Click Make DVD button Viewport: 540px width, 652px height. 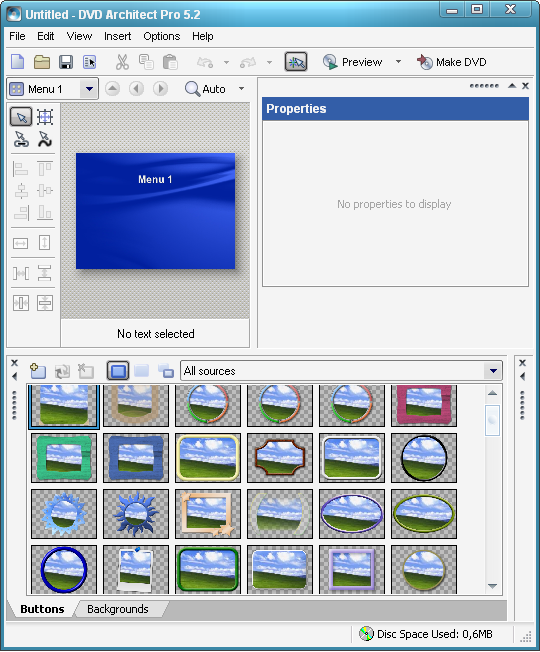[451, 62]
